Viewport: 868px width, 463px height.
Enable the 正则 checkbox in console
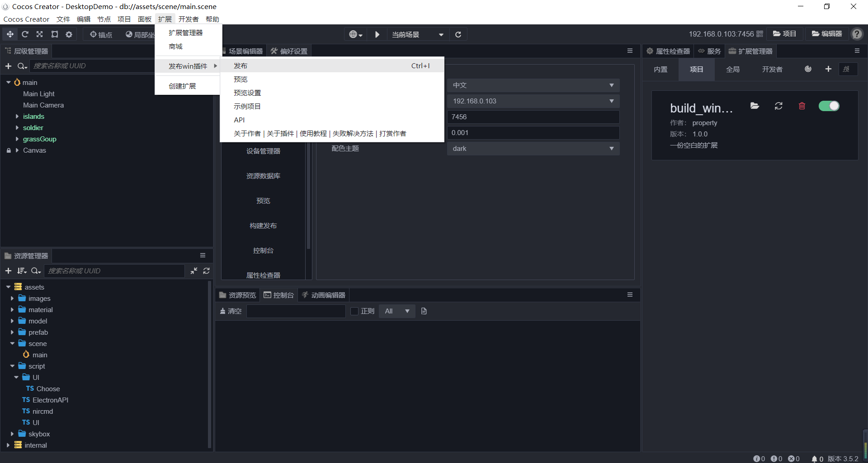point(354,311)
